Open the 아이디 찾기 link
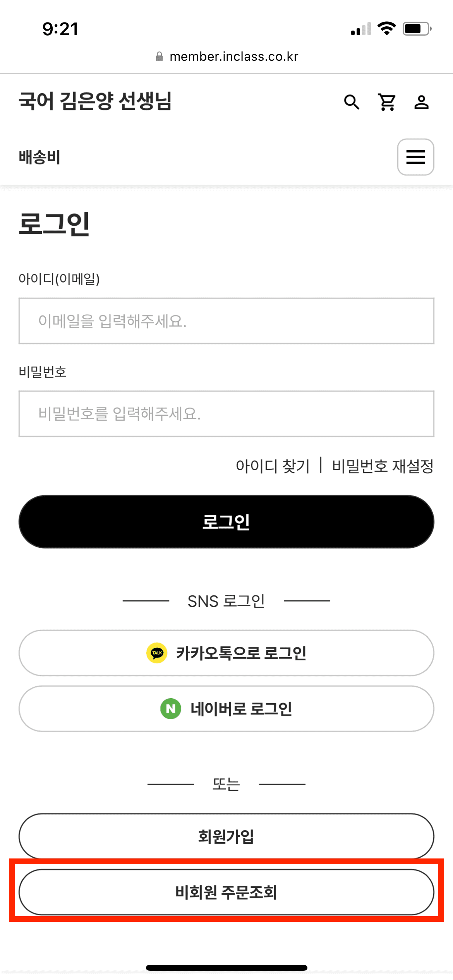Viewport: 453px width, 980px height. point(273,466)
